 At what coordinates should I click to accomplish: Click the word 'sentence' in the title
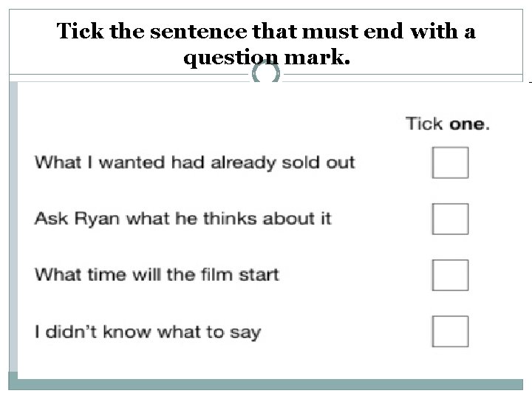(x=198, y=31)
